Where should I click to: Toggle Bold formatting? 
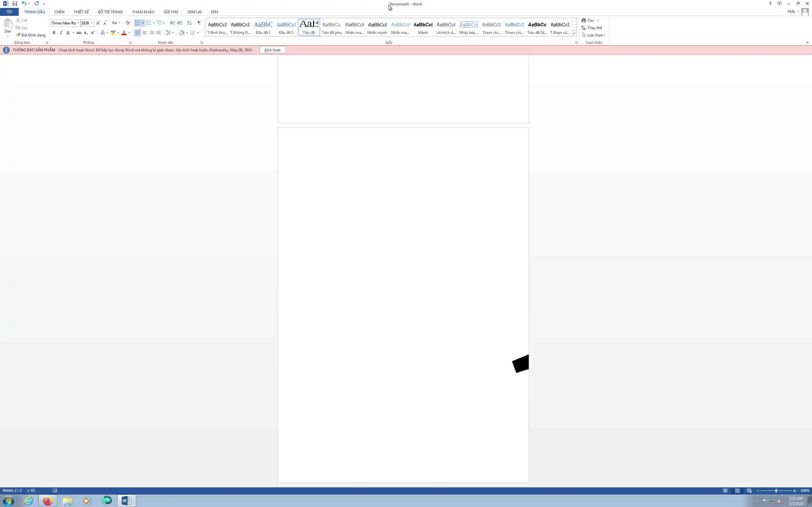click(54, 33)
